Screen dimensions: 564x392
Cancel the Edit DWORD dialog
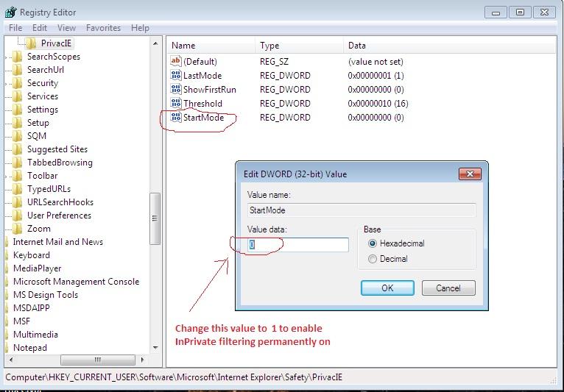click(x=448, y=288)
